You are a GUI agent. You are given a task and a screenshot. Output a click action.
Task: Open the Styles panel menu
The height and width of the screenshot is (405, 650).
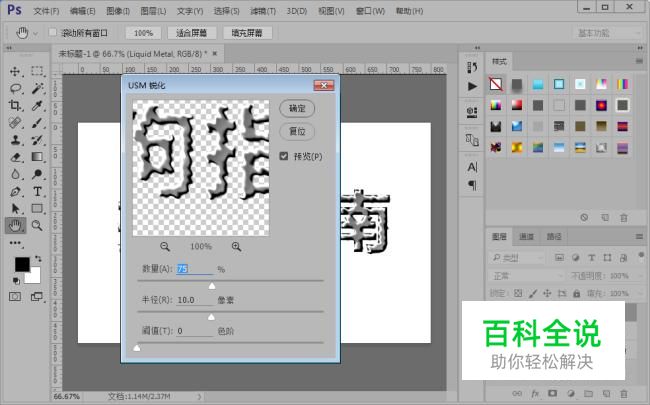click(639, 61)
